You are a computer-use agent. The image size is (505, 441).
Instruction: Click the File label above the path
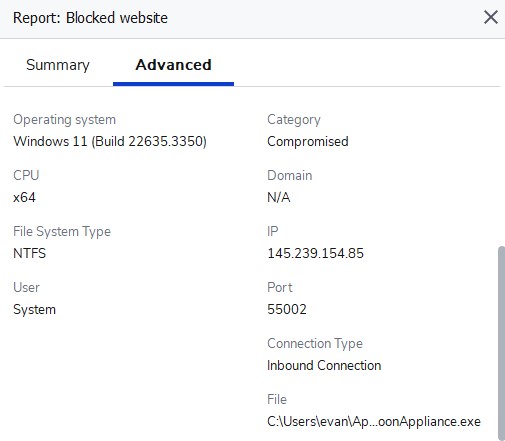click(277, 399)
